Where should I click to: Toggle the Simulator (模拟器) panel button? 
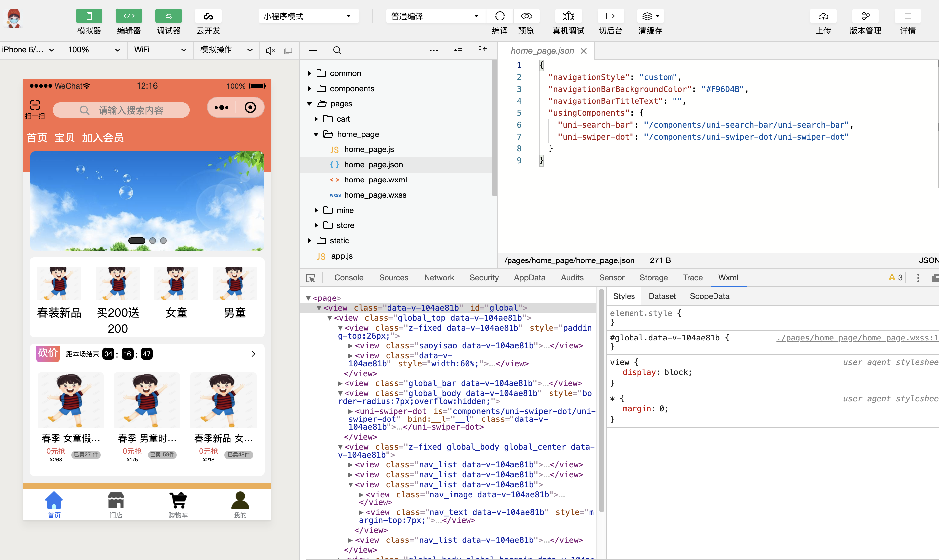click(89, 16)
